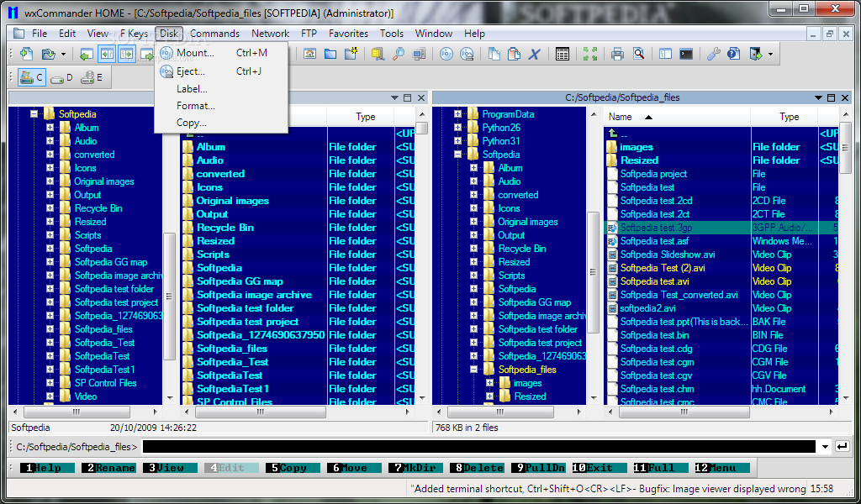The image size is (861, 504).
Task: Click the 2 Rename function key button
Action: point(108,468)
